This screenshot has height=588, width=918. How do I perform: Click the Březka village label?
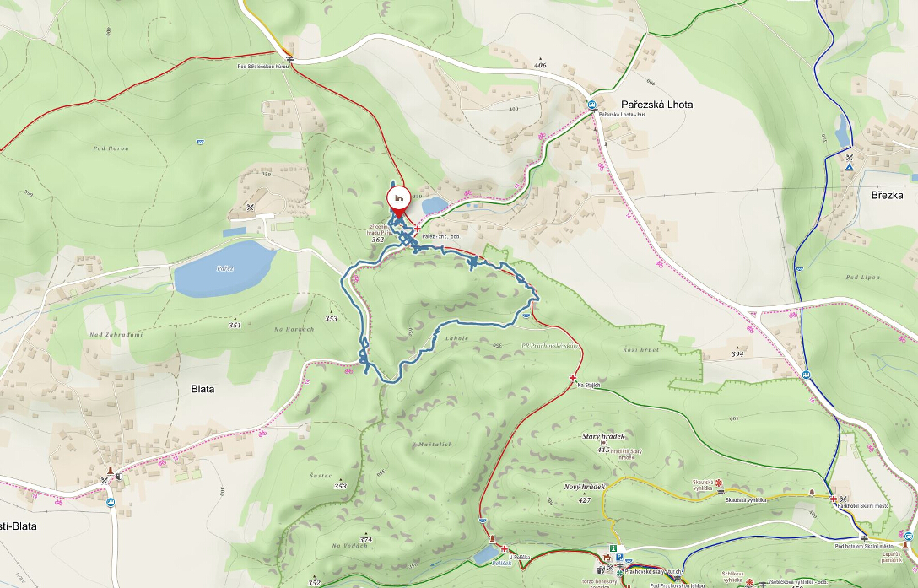tap(887, 195)
